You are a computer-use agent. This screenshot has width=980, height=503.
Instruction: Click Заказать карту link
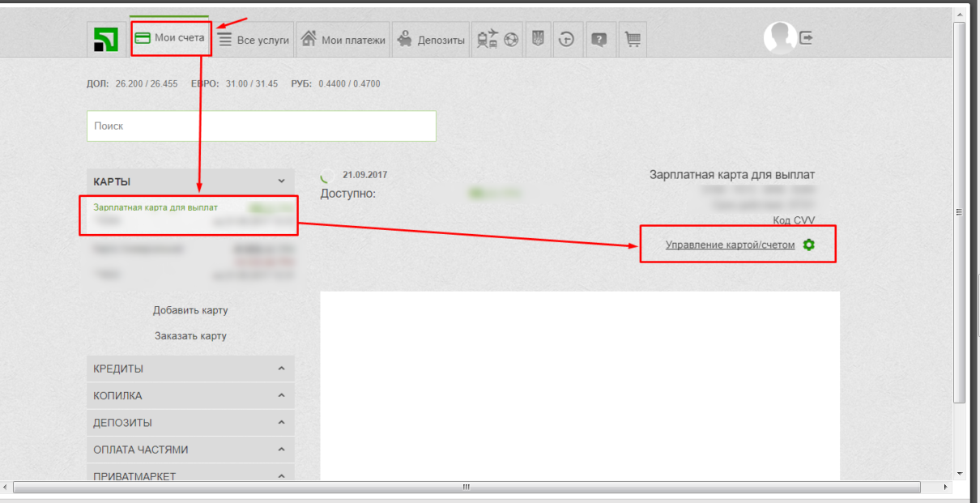(x=190, y=335)
